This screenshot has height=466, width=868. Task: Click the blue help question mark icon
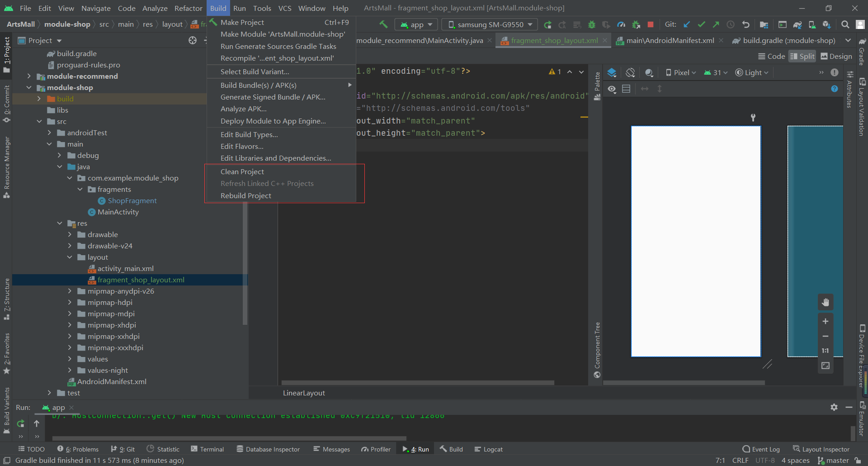click(x=835, y=89)
